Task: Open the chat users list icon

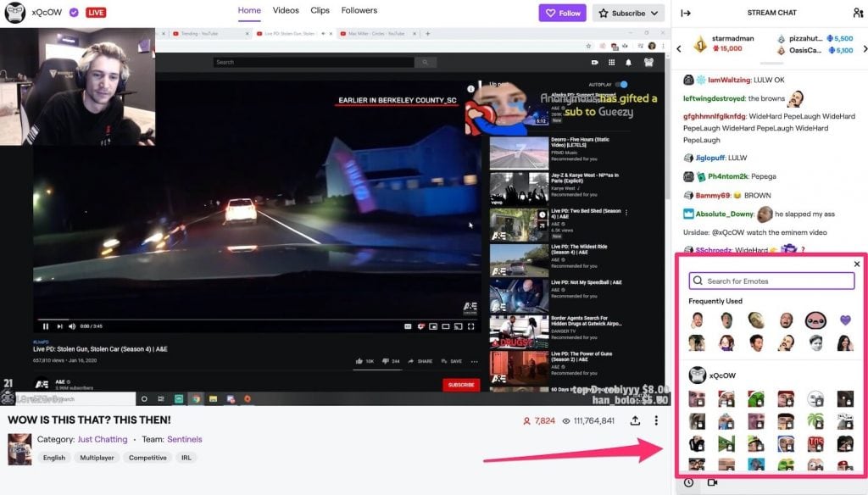Action: tap(858, 13)
